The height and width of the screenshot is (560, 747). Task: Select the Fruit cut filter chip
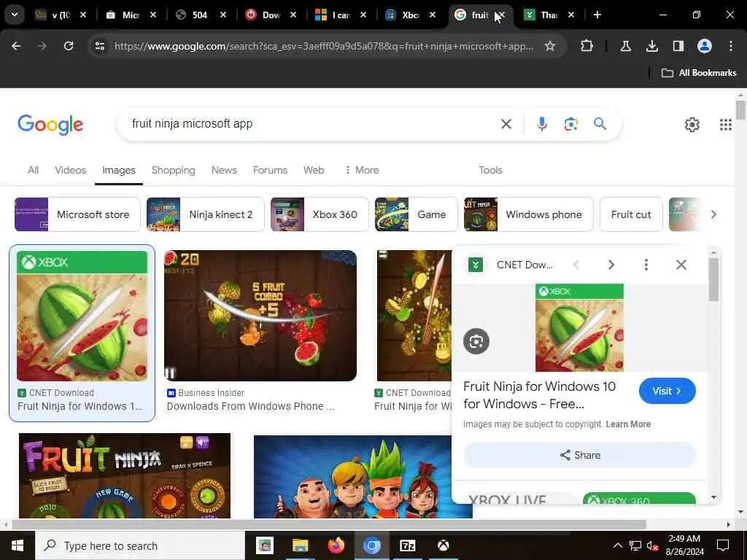[x=631, y=214]
